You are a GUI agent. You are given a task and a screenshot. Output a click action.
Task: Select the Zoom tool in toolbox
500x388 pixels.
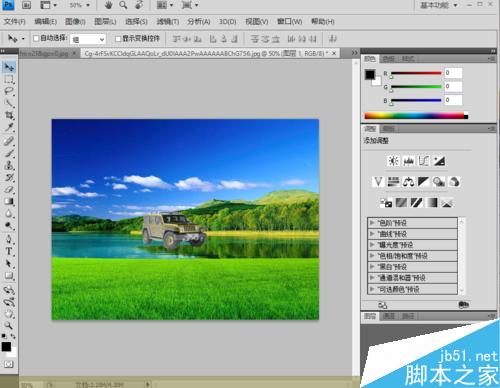9,325
